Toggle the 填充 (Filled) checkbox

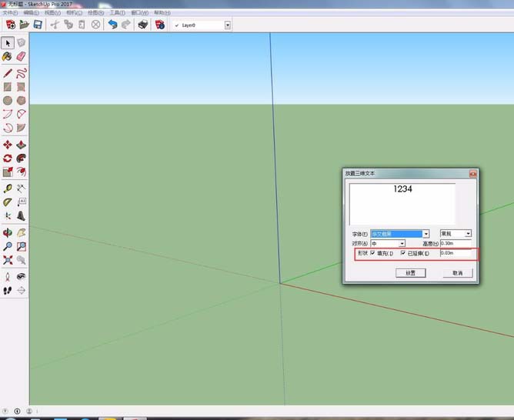coord(372,253)
